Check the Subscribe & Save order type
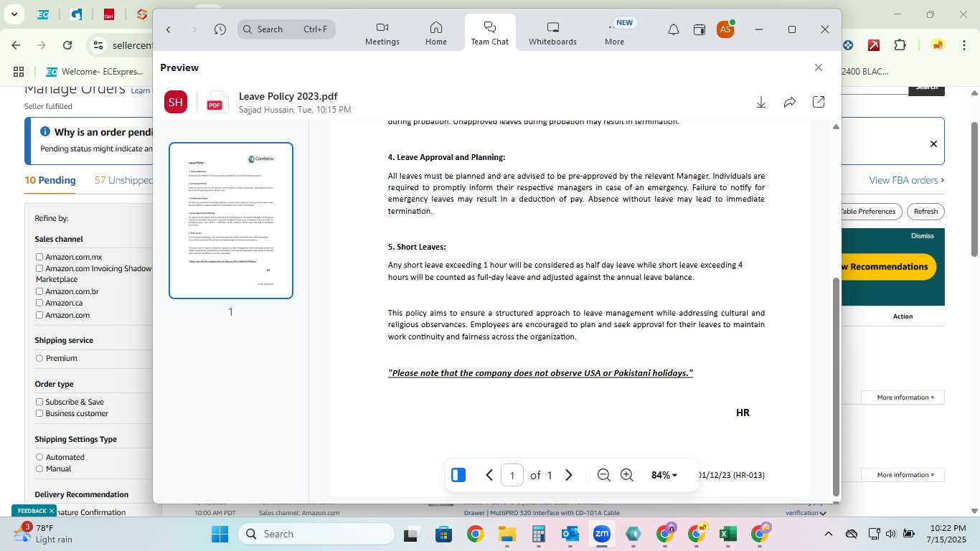The height and width of the screenshot is (551, 980). pyautogui.click(x=39, y=402)
